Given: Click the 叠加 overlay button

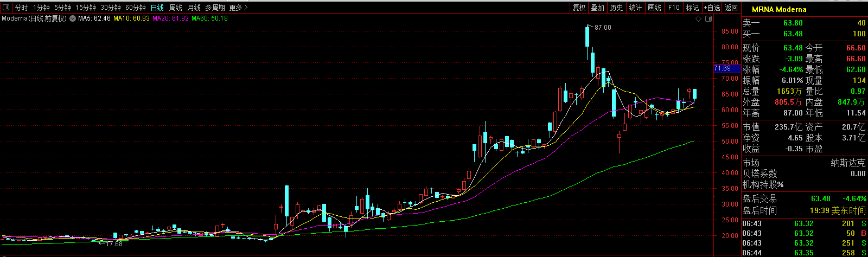Looking at the screenshot, I should point(597,8).
